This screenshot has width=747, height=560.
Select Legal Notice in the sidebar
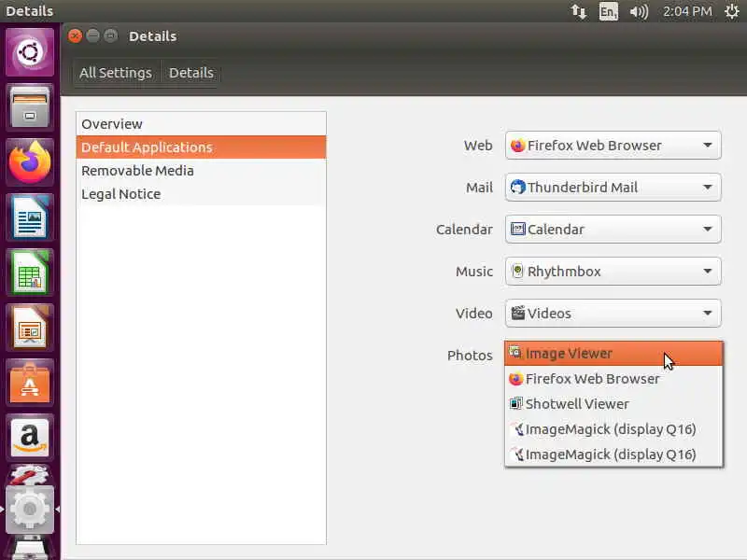tap(201, 194)
